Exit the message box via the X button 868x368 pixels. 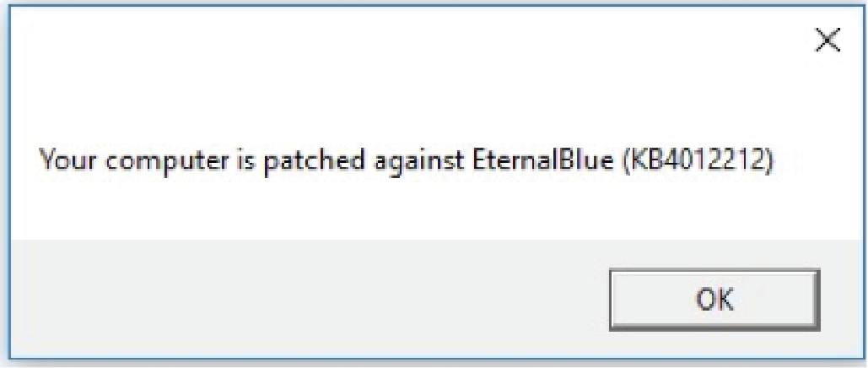(x=828, y=41)
